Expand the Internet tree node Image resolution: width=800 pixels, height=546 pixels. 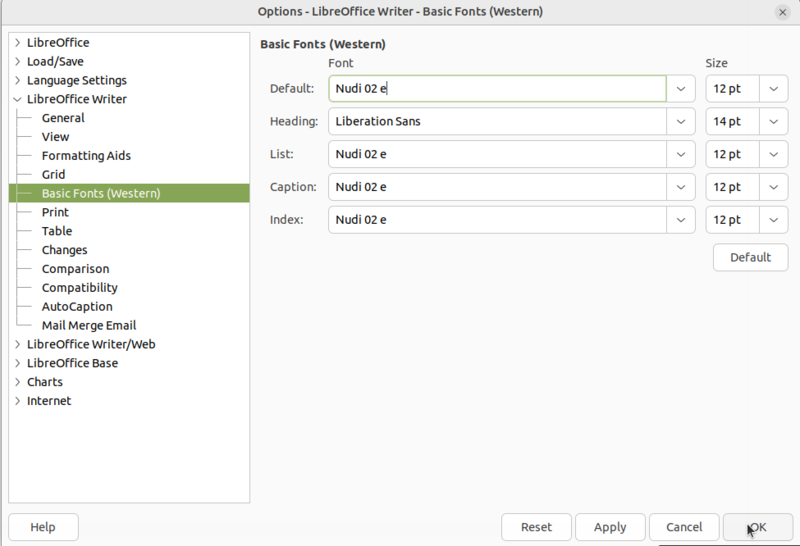[x=17, y=401]
